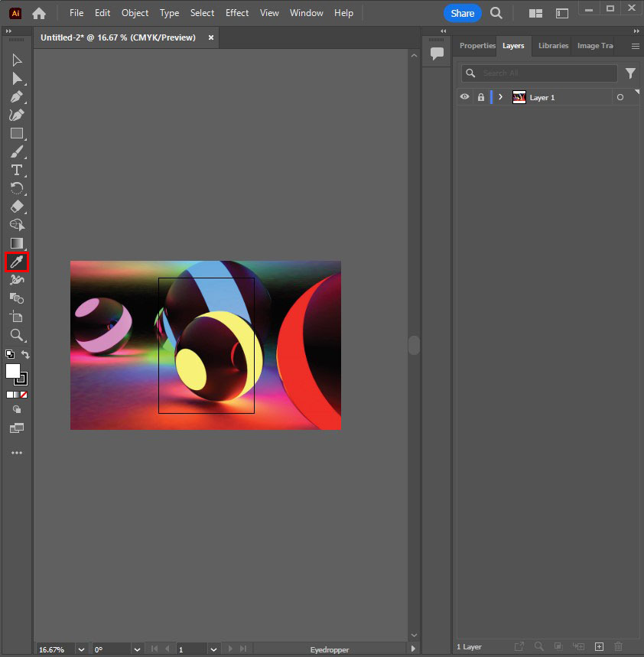
Task: Swap fill and stroke colors
Action: pyautogui.click(x=25, y=355)
